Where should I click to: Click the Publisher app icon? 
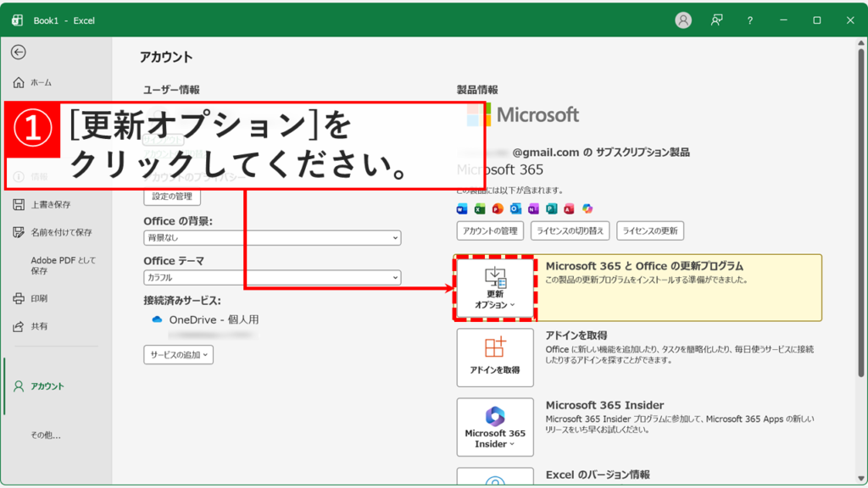tap(551, 208)
